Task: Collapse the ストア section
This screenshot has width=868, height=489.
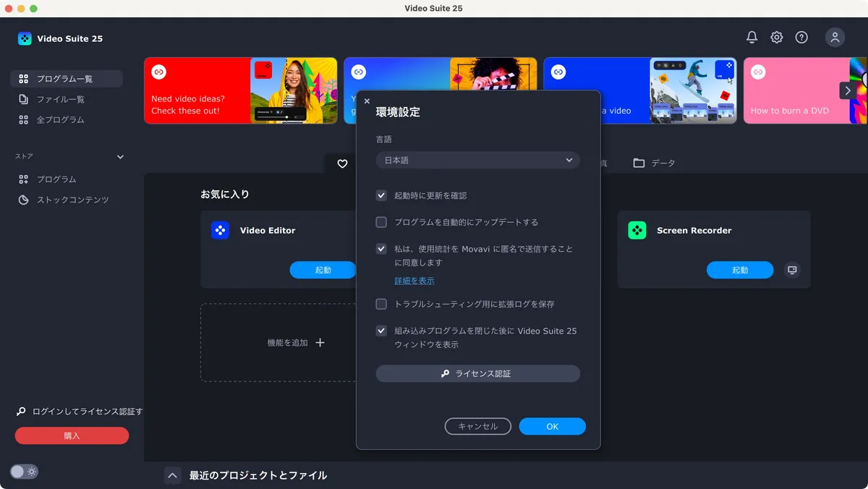Action: tap(120, 156)
